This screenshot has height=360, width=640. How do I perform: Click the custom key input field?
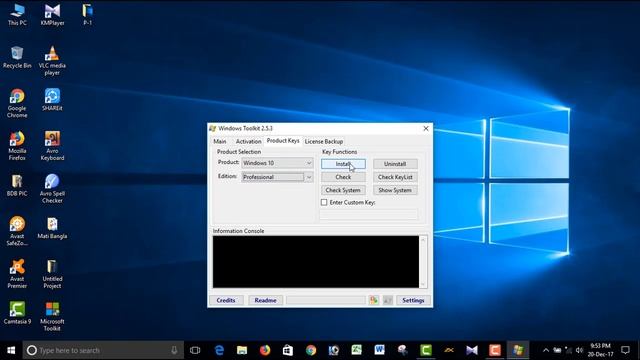(x=369, y=214)
